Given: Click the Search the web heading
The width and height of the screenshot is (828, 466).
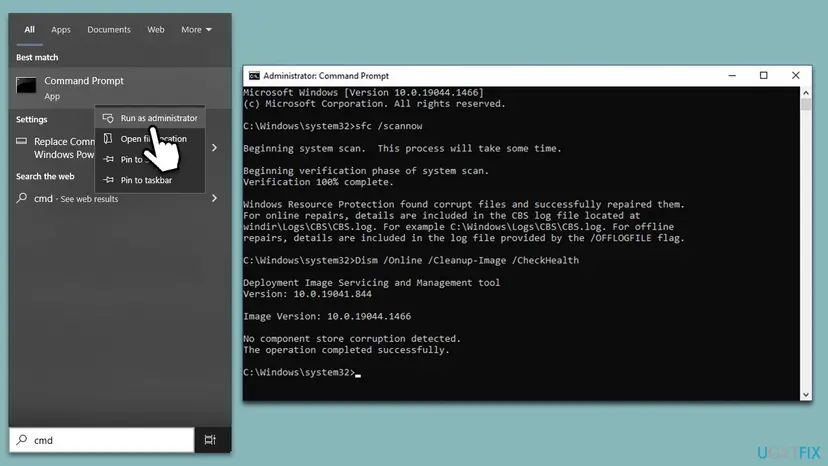Looking at the screenshot, I should [45, 176].
